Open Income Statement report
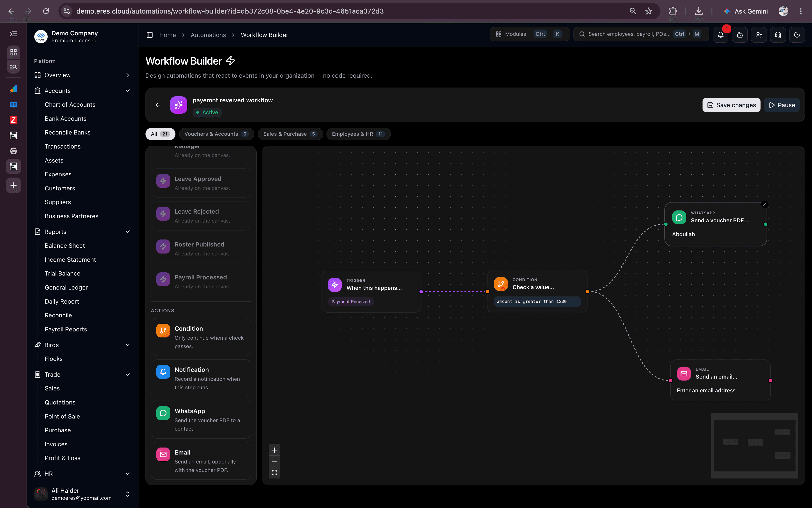The width and height of the screenshot is (812, 508). [70, 260]
